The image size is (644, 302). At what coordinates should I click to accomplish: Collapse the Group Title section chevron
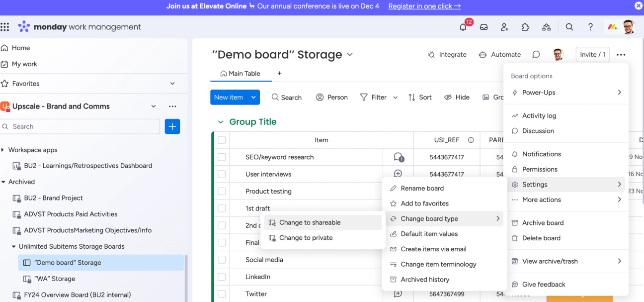221,121
